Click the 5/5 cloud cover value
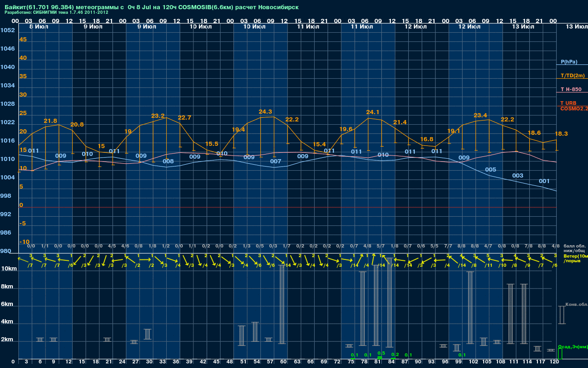Image resolution: width=588 pixels, height=368 pixels. [x=435, y=246]
